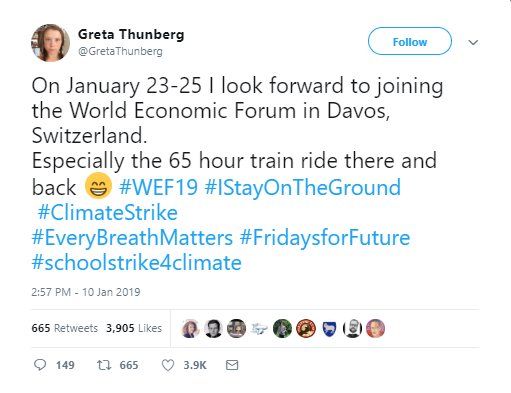511x393 pixels.
Task: Click the envelope direct message icon
Action: coord(232,365)
